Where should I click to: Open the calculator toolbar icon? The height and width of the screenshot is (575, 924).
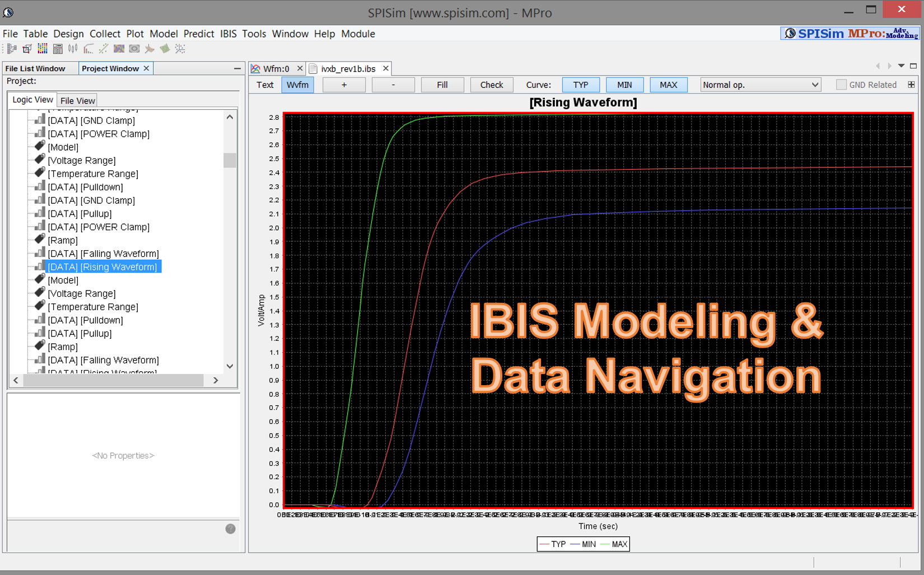[x=58, y=49]
